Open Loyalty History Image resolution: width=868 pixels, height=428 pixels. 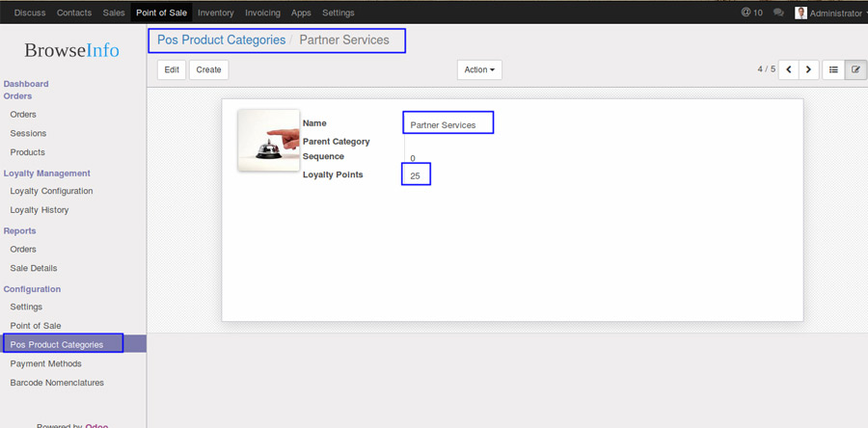tap(40, 210)
